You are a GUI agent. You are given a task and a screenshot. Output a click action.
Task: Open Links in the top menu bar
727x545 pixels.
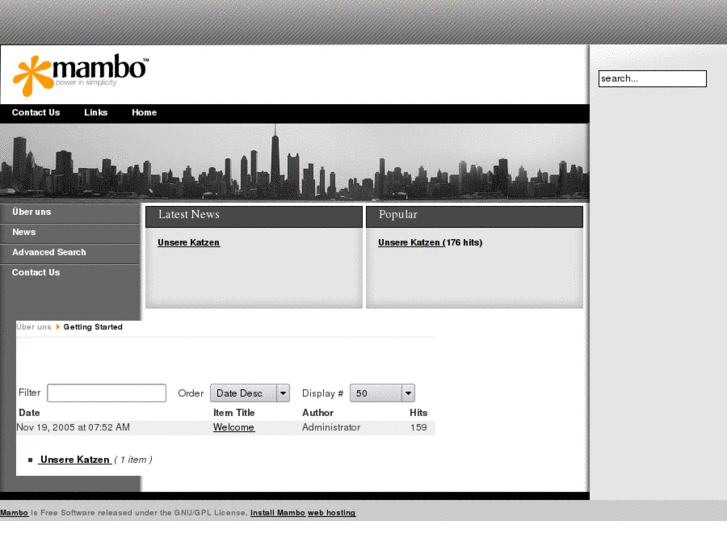96,113
